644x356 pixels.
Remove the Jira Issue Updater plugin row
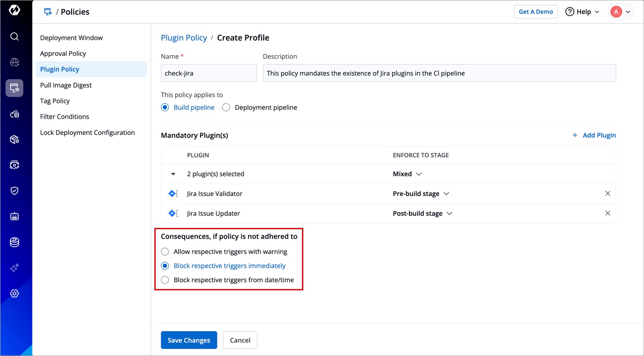[608, 214]
